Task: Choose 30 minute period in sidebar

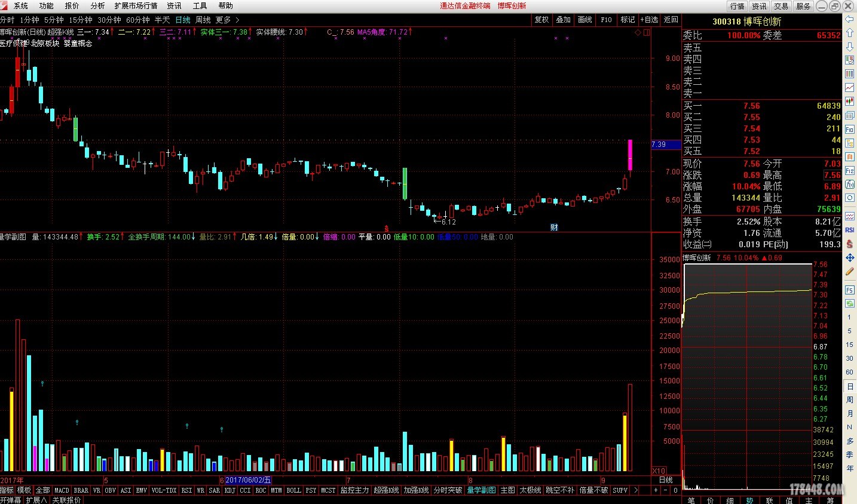Action: pos(849,358)
